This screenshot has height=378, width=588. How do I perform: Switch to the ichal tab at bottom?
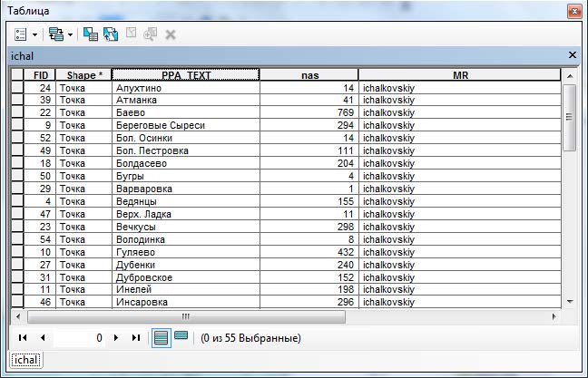pyautogui.click(x=26, y=360)
